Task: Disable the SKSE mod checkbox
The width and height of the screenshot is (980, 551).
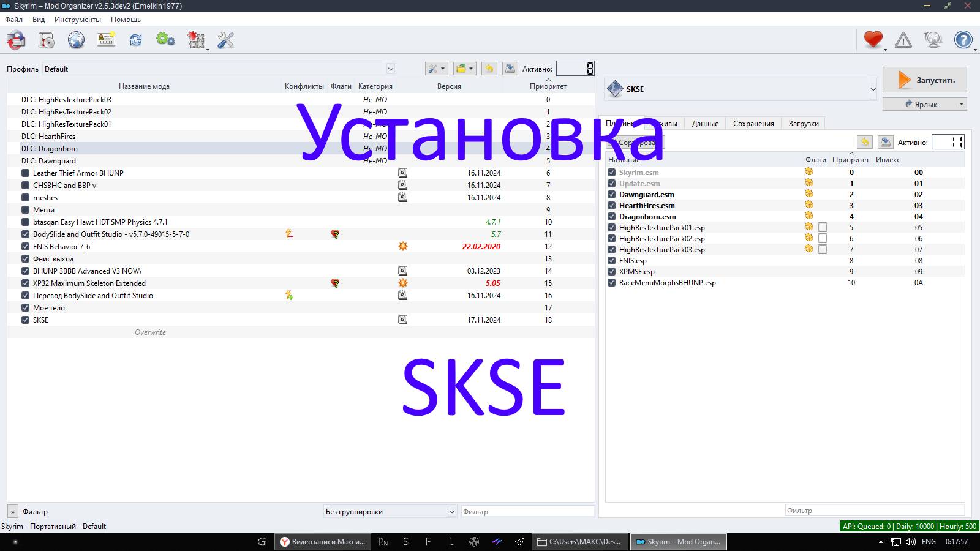Action: [x=25, y=320]
